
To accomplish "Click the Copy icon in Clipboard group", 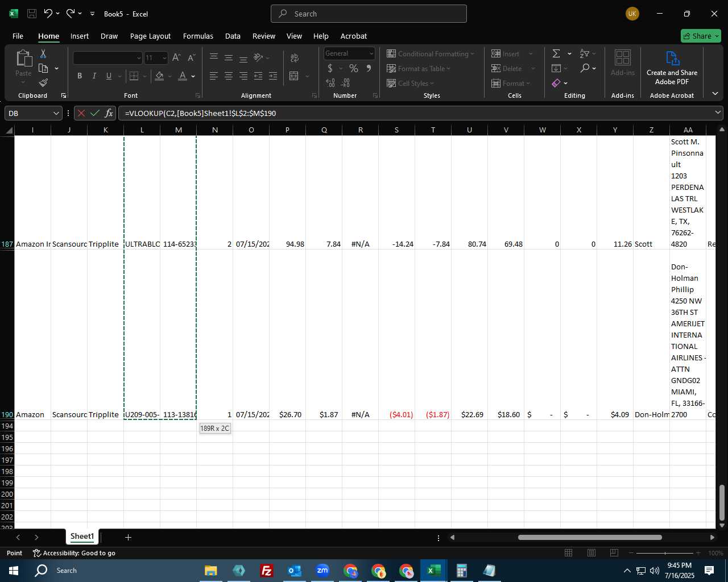I will pos(43,68).
